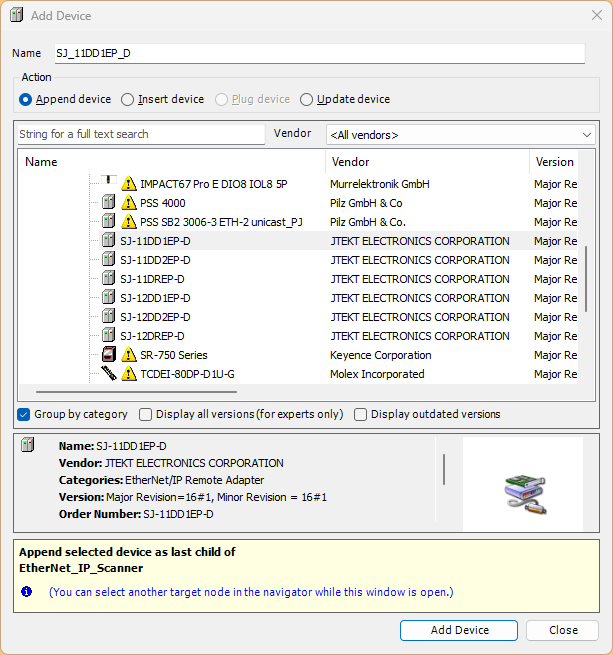This screenshot has width=613, height=655.
Task: Select PSS 4000 in the device list
Action: pyautogui.click(x=163, y=203)
